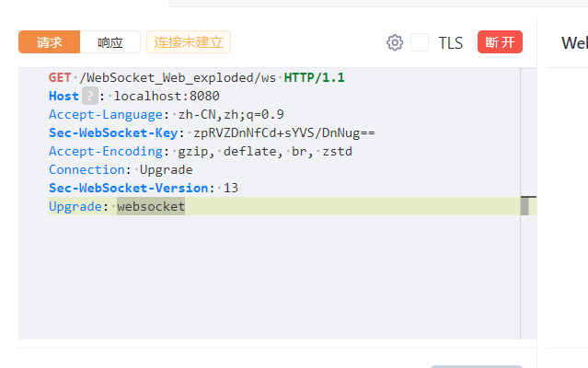Click the Sec-WebSocket-Key header name

coord(113,132)
